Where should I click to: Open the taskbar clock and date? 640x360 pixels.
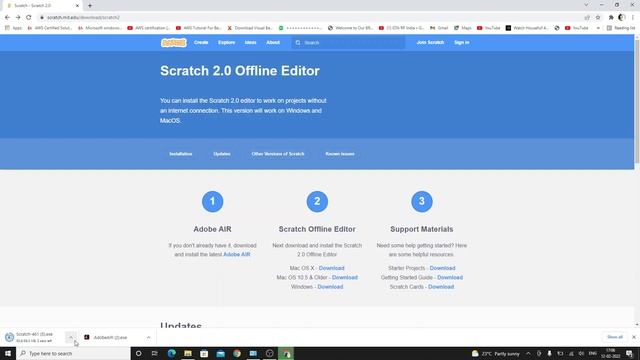pyautogui.click(x=611, y=353)
